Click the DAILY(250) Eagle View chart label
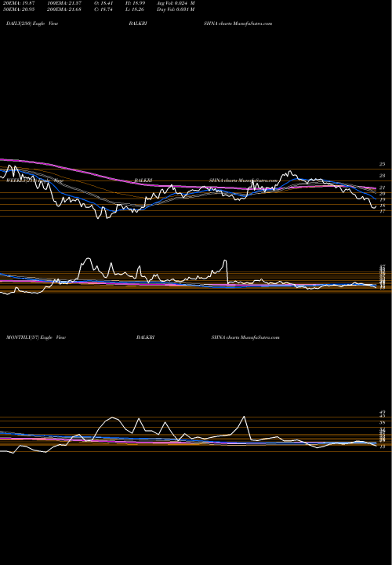The width and height of the screenshot is (392, 565). (x=32, y=24)
